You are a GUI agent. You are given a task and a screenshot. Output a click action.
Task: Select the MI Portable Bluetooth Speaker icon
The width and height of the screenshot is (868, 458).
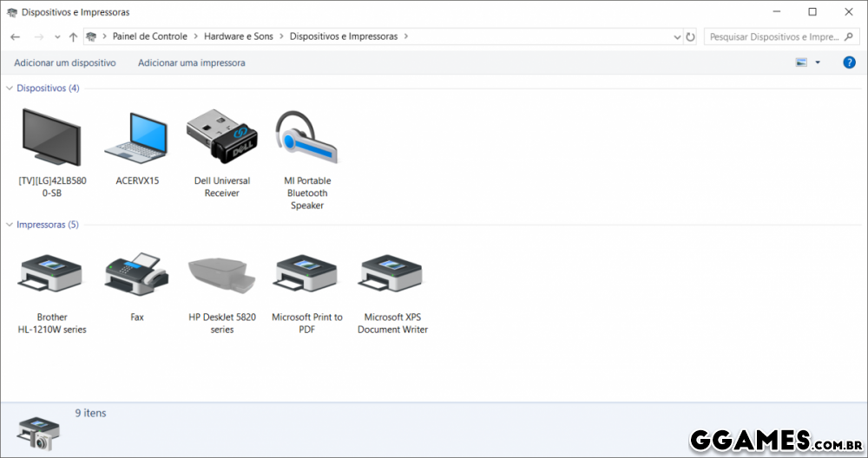[306, 139]
